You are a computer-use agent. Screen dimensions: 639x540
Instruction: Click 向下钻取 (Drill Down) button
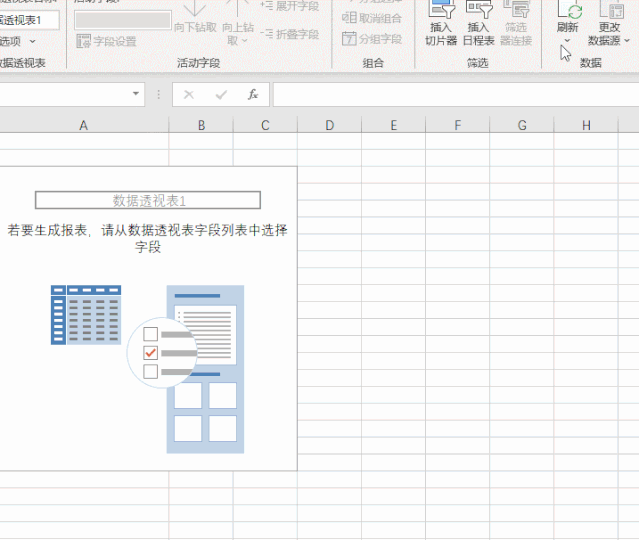pyautogui.click(x=195, y=18)
